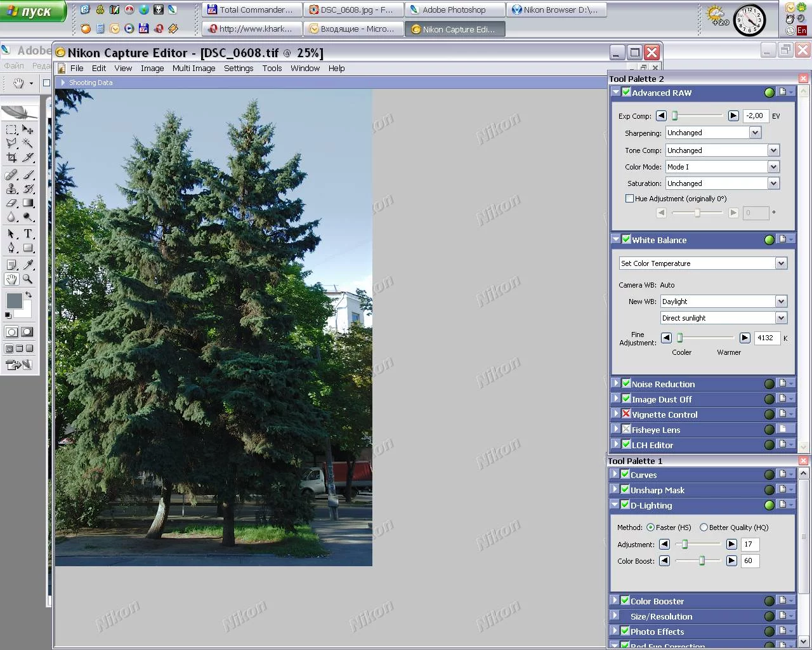Uncheck the Noise Reduction checkbox
812x650 pixels.
pyautogui.click(x=626, y=383)
